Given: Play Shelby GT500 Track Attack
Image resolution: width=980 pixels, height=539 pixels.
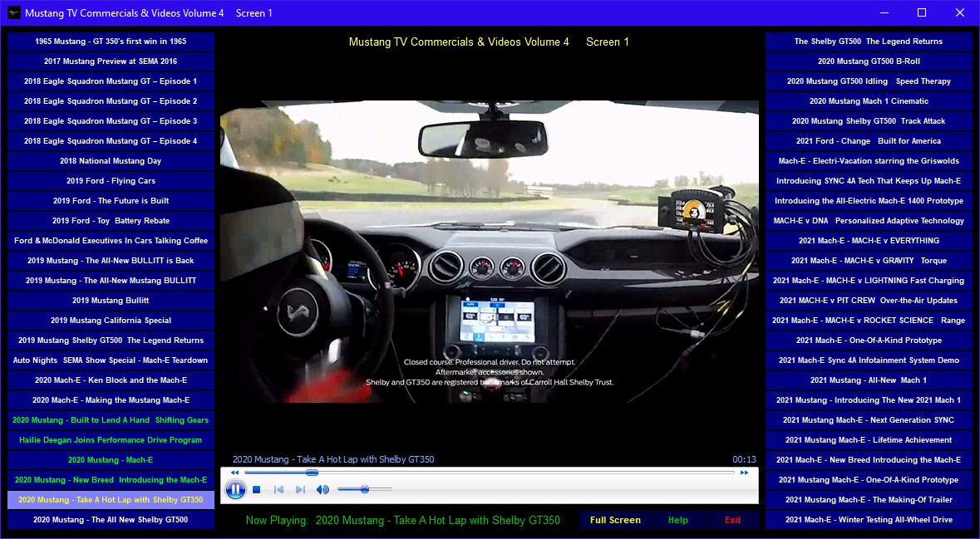Looking at the screenshot, I should tap(869, 121).
